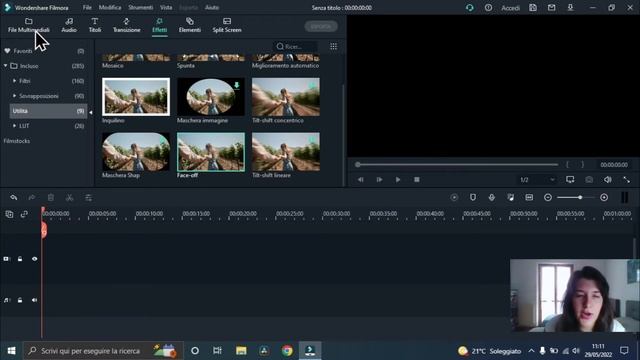Expand the Filtri category arrow
This screenshot has height=360, width=640.
pyautogui.click(x=14, y=81)
